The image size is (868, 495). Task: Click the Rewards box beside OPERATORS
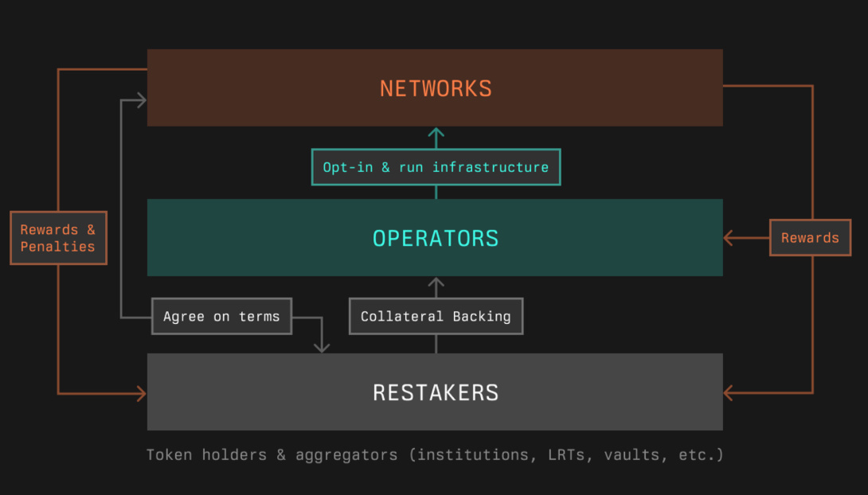tap(810, 238)
